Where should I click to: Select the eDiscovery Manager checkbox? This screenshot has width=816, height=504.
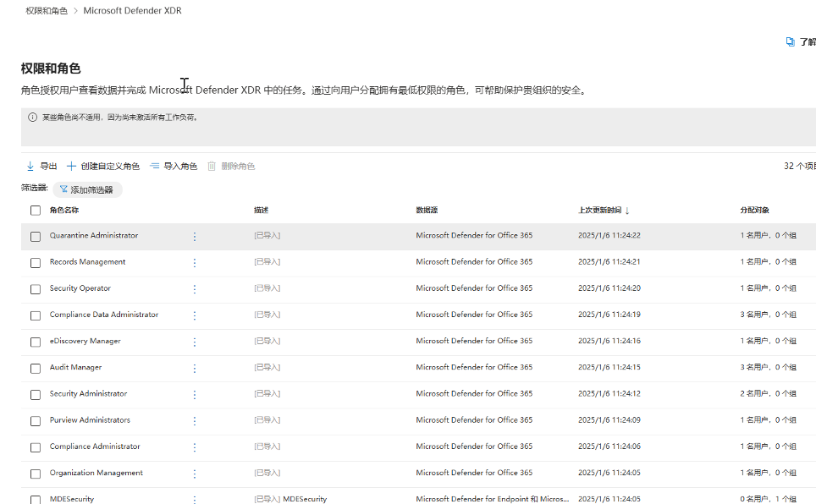[x=36, y=342]
